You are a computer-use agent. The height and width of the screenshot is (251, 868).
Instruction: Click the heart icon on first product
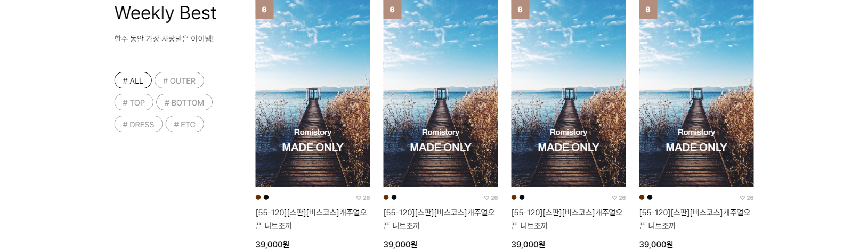coord(359,198)
